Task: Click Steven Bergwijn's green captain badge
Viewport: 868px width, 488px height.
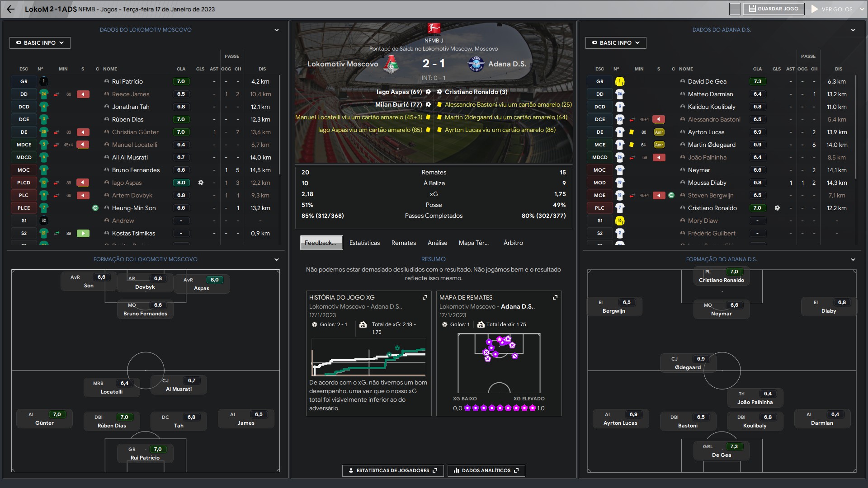Action: [x=671, y=196]
